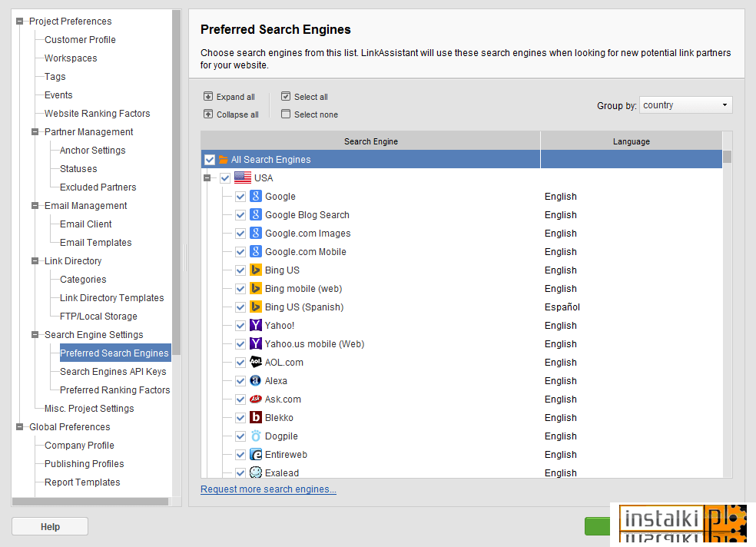The width and height of the screenshot is (756, 547).
Task: Collapse the Project Preferences tree node
Action: pos(19,22)
